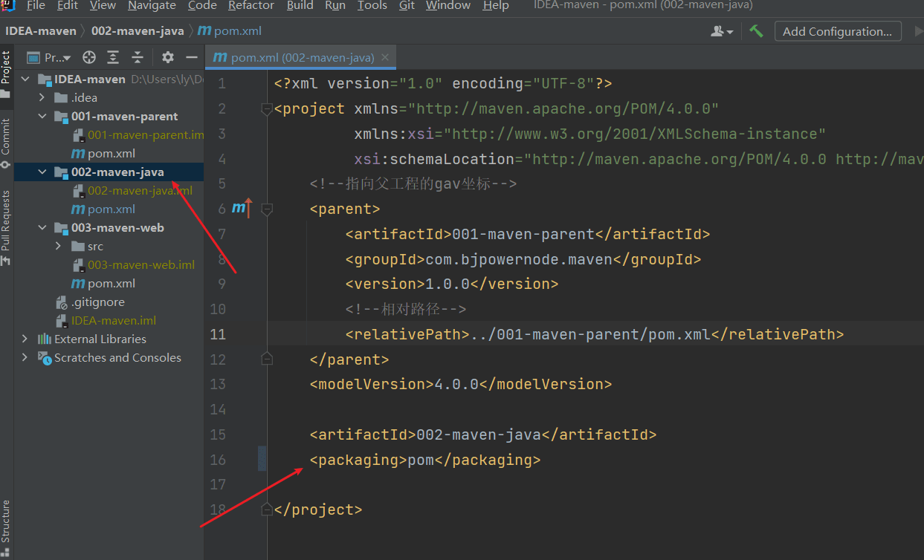Fold the parent tag on line 6
The width and height of the screenshot is (924, 560).
point(266,209)
